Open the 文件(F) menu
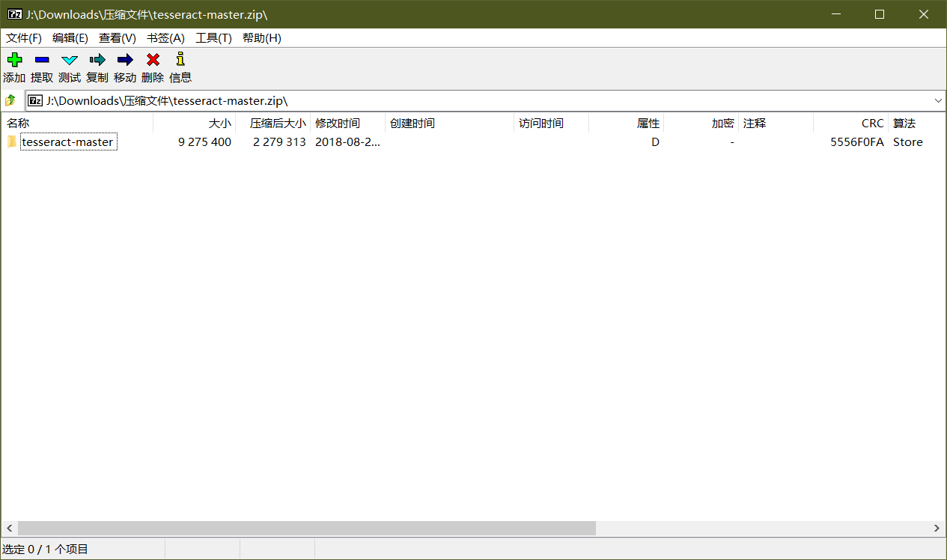947x560 pixels. tap(24, 38)
